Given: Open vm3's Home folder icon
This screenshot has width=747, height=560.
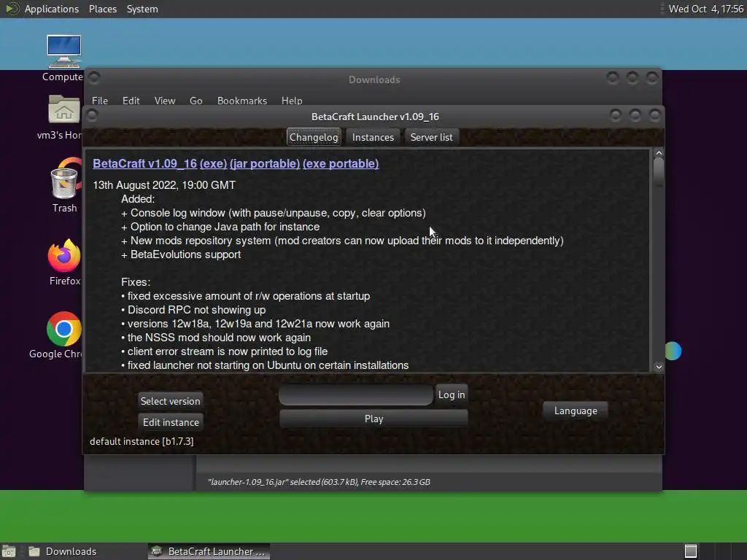Looking at the screenshot, I should coord(64,109).
